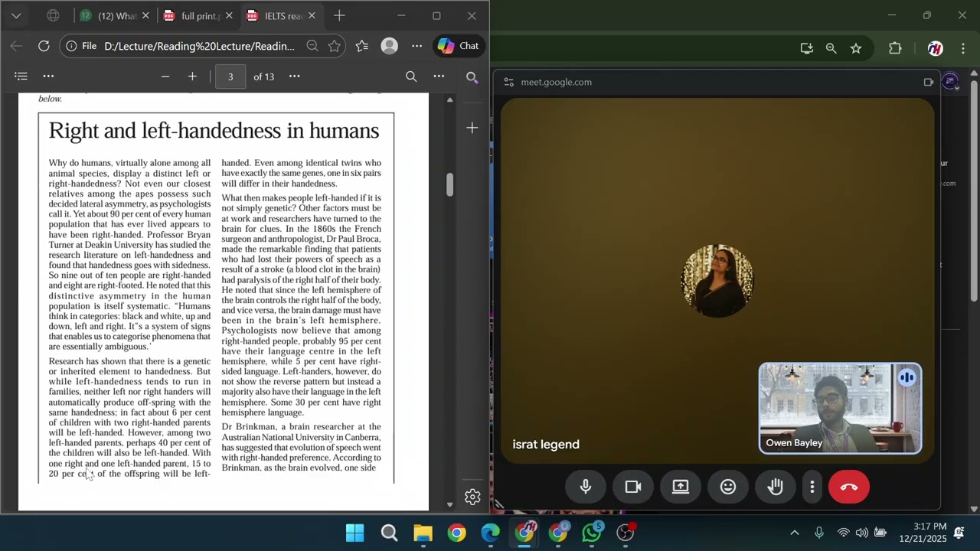980x551 pixels.
Task: Click Owen Bayley's video tile
Action: point(840,409)
